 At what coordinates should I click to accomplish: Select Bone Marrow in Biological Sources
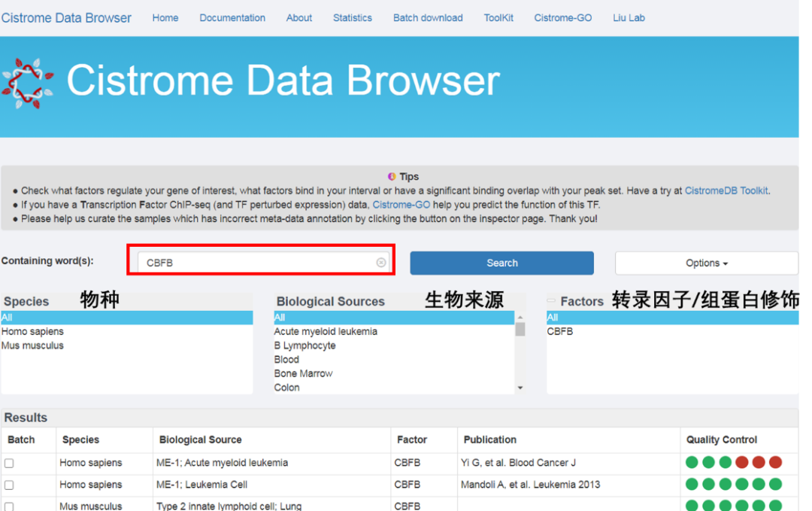click(394, 374)
